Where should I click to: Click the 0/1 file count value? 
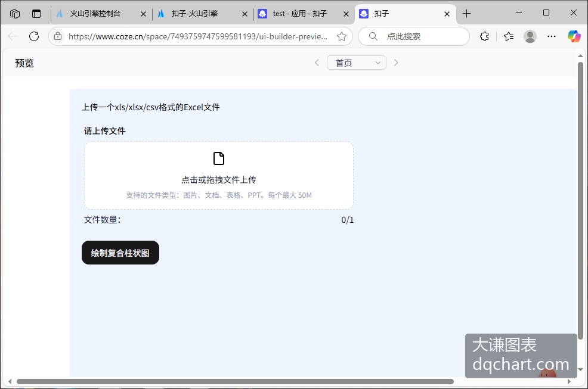pyautogui.click(x=347, y=220)
